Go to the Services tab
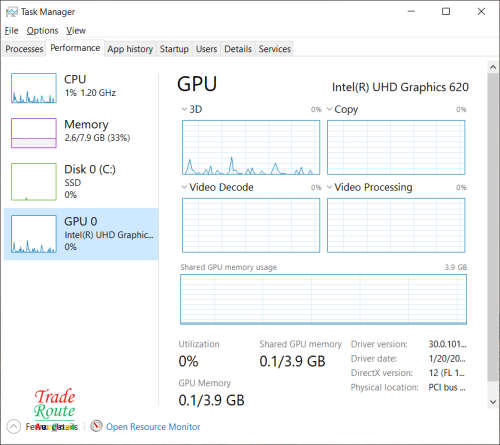 (275, 49)
